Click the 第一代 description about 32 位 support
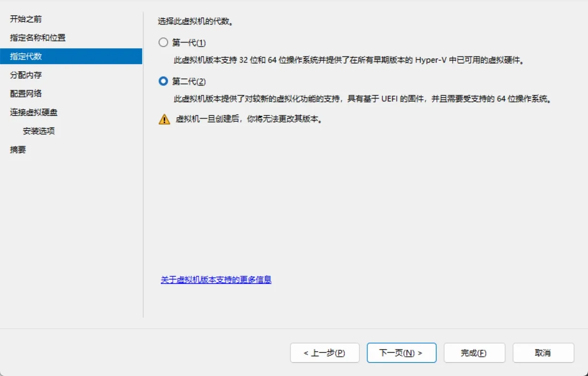Viewport: 588px width, 376px height. click(x=353, y=61)
